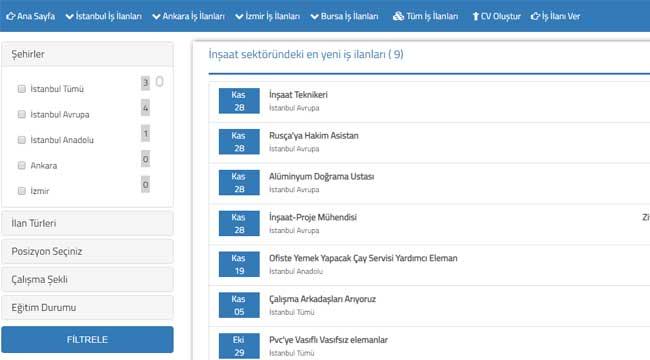Click the Kas 05 date badge
The height and width of the screenshot is (360, 650).
click(x=239, y=305)
